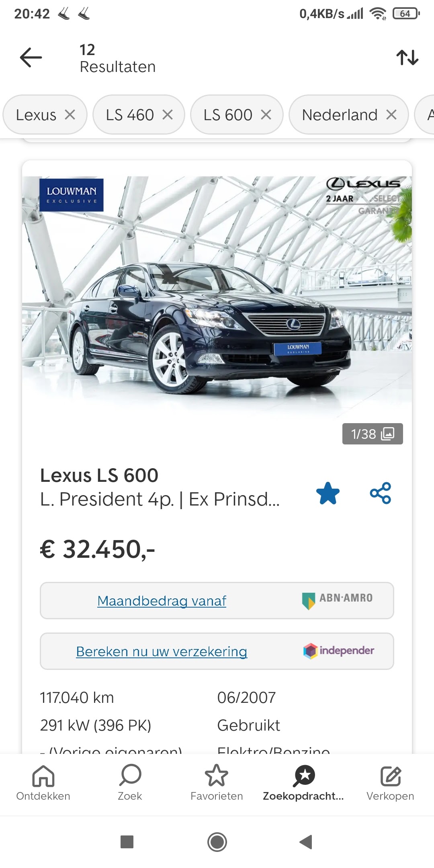Go back using the top-left arrow
The image size is (434, 868).
pos(31,57)
